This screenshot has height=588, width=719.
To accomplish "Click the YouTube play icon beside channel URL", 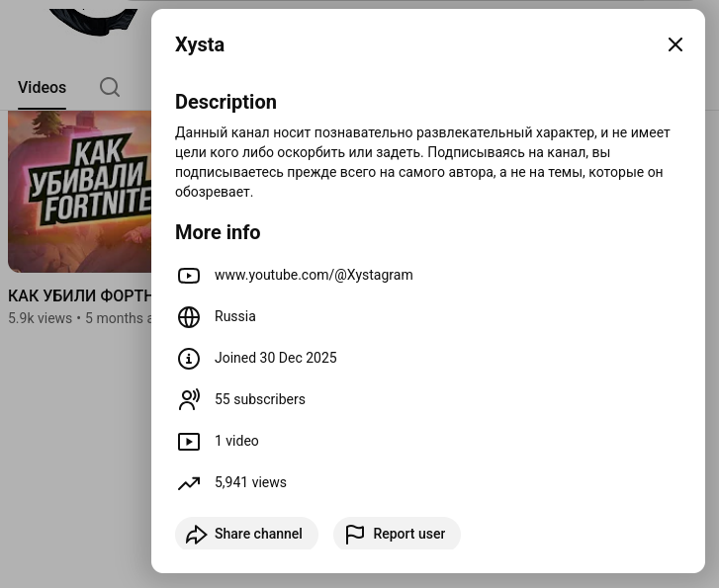I will [189, 276].
